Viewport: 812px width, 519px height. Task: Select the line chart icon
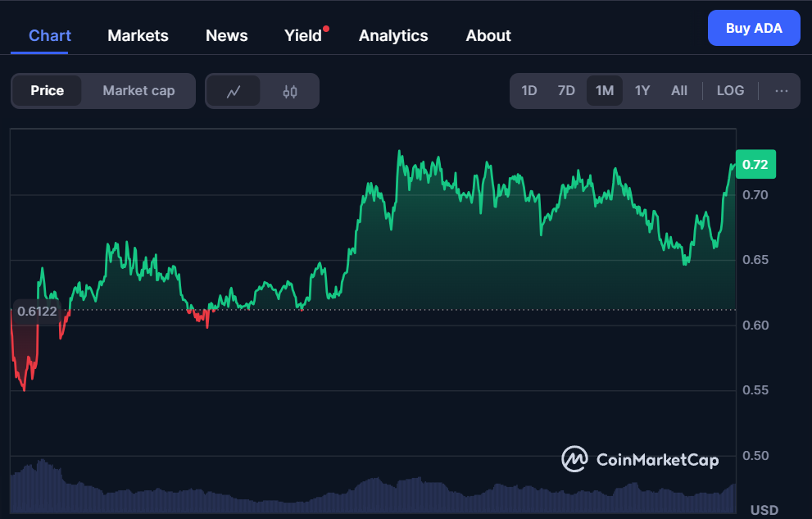pyautogui.click(x=233, y=91)
